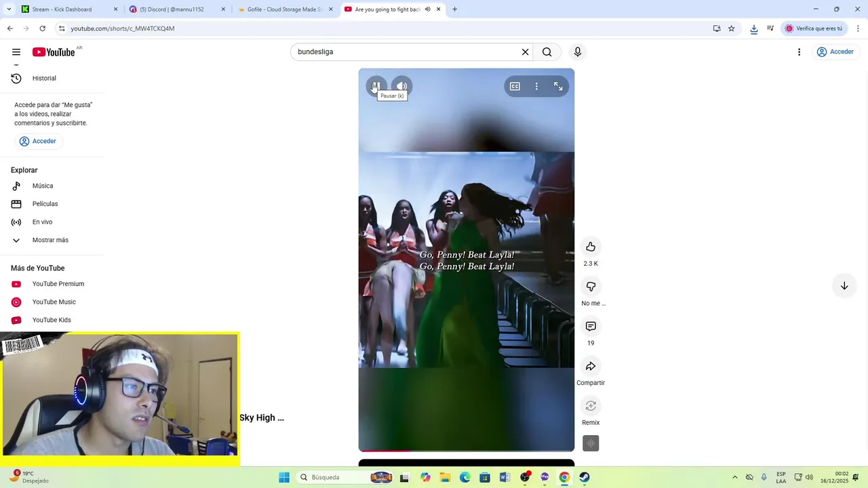
Task: Seek on the Shorts red progress bar
Action: 467,450
